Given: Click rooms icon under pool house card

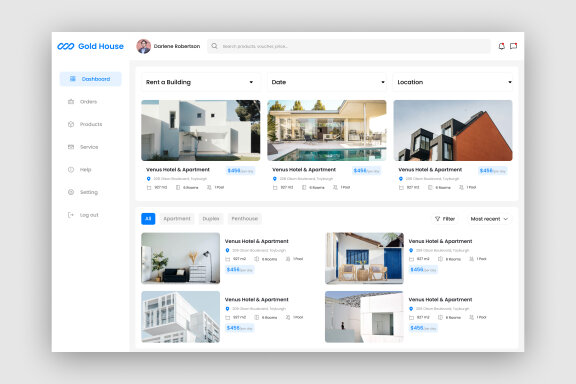Looking at the screenshot, I should point(304,187).
